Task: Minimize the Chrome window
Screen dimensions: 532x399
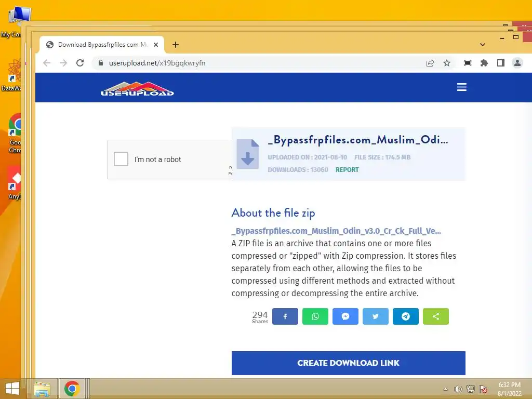Action: point(502,38)
